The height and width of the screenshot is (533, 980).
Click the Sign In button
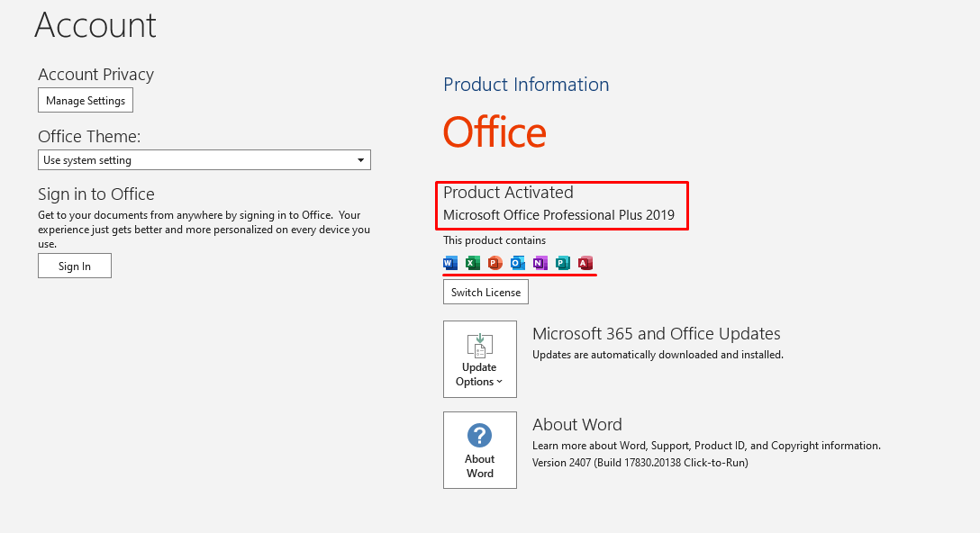(75, 266)
